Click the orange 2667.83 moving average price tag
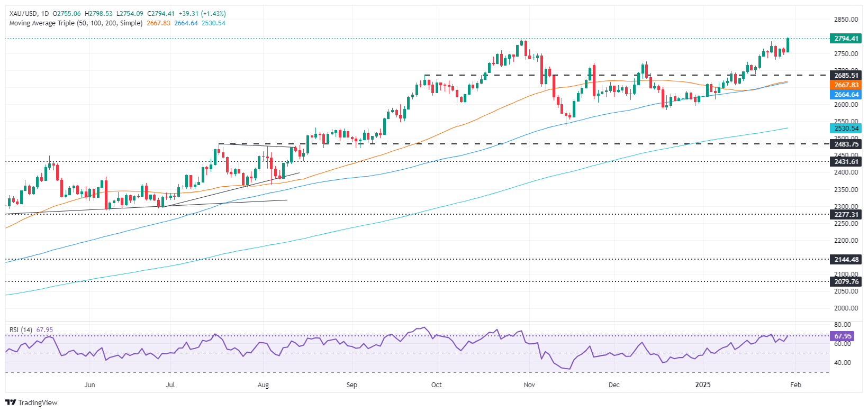Screen dimensions: 868x412 (846, 85)
